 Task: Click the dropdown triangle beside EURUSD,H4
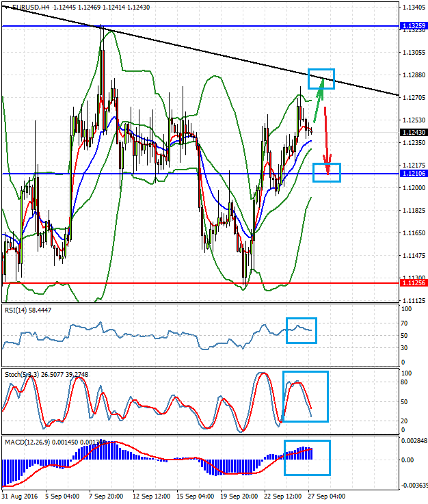(5, 7)
